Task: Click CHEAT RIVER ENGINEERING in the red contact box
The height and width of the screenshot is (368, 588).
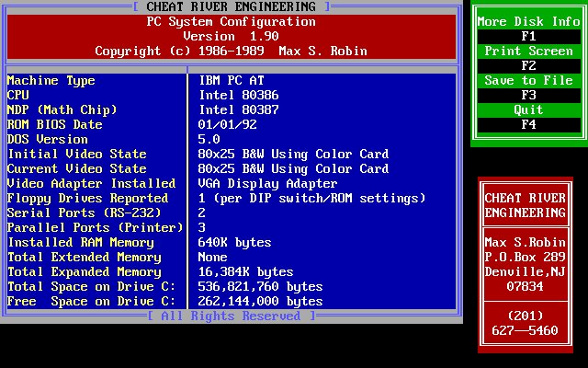Action: coord(525,205)
